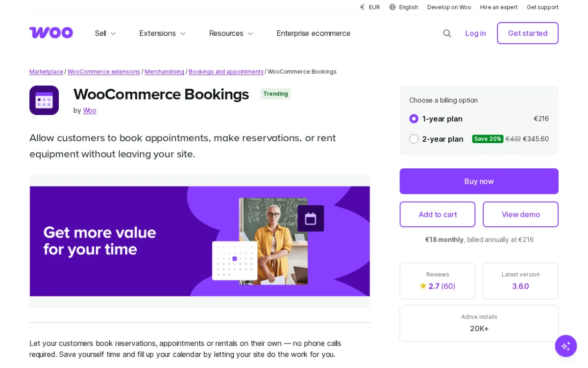Click the WooCommerce Bookings calendar app icon
The height and width of the screenshot is (368, 588).
point(44,100)
